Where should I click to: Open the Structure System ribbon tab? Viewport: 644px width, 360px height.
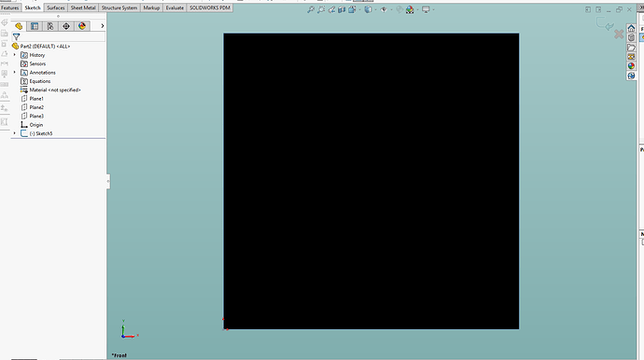119,7
